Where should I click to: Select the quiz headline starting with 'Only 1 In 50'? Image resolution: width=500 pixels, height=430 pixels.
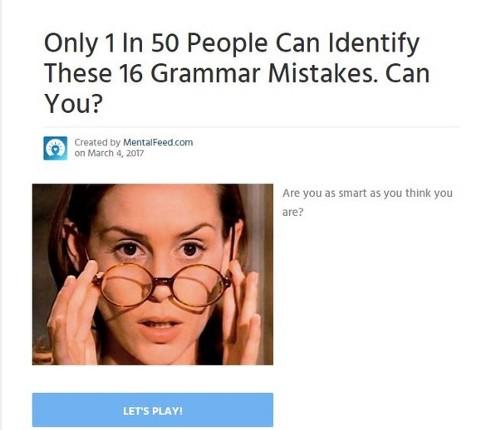point(237,73)
